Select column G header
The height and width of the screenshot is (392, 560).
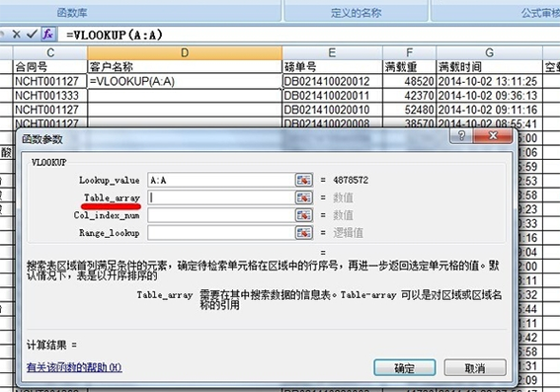coord(489,53)
